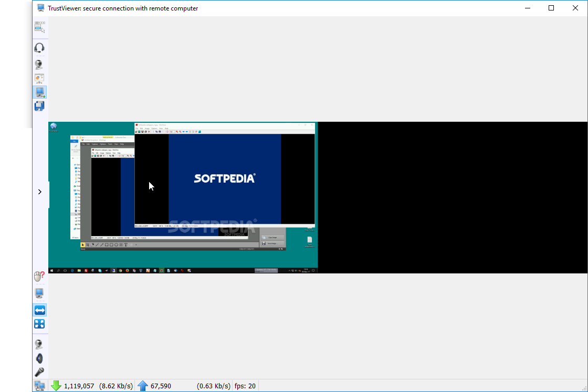Click the uploaded bytes value 67,590
Image resolution: width=588 pixels, height=392 pixels.
161,386
